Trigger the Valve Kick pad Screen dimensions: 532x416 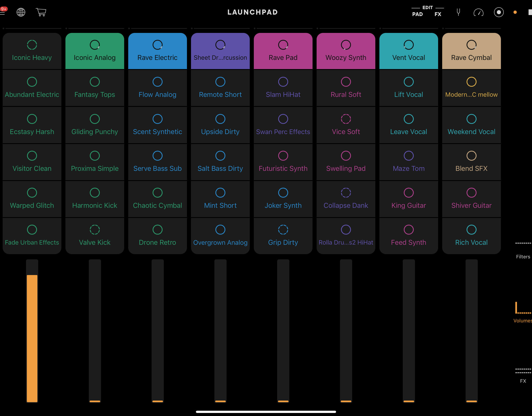click(95, 236)
